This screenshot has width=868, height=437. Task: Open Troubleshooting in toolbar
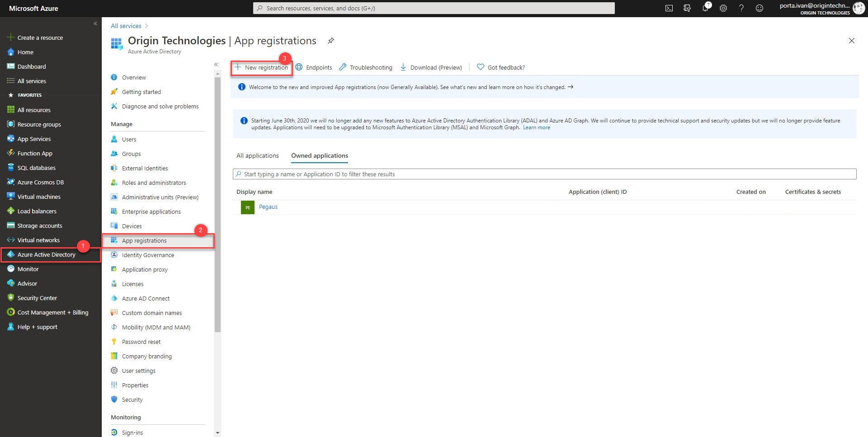[366, 67]
